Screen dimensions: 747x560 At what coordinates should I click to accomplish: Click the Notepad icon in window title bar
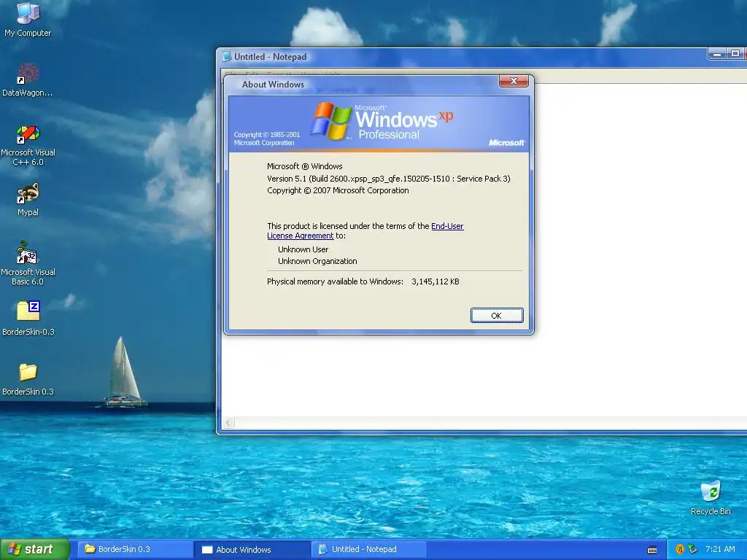(x=228, y=57)
